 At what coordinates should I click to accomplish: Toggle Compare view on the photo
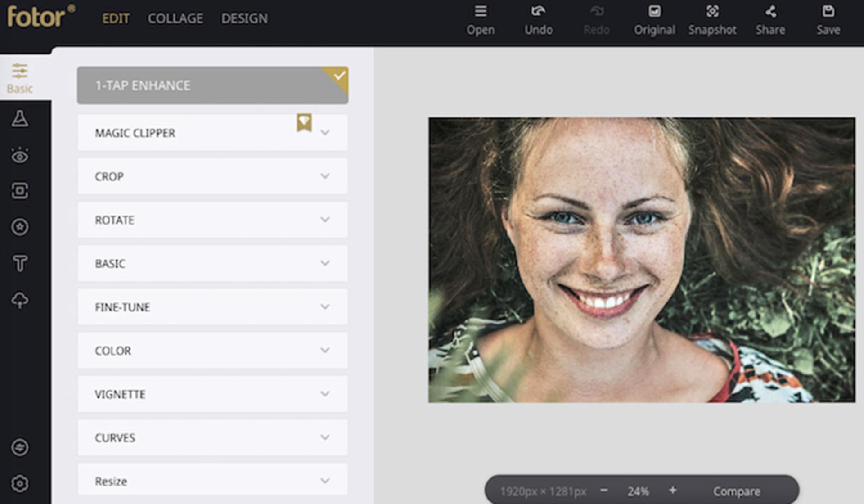[737, 491]
